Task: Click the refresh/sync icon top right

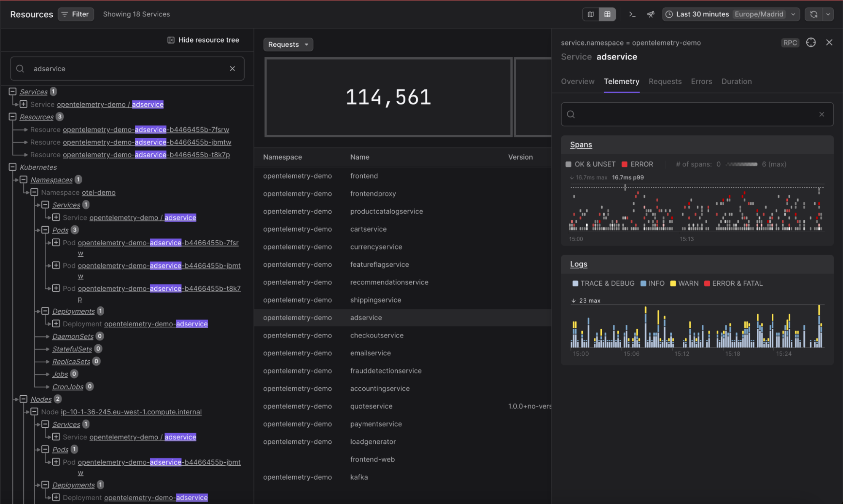Action: (x=813, y=14)
